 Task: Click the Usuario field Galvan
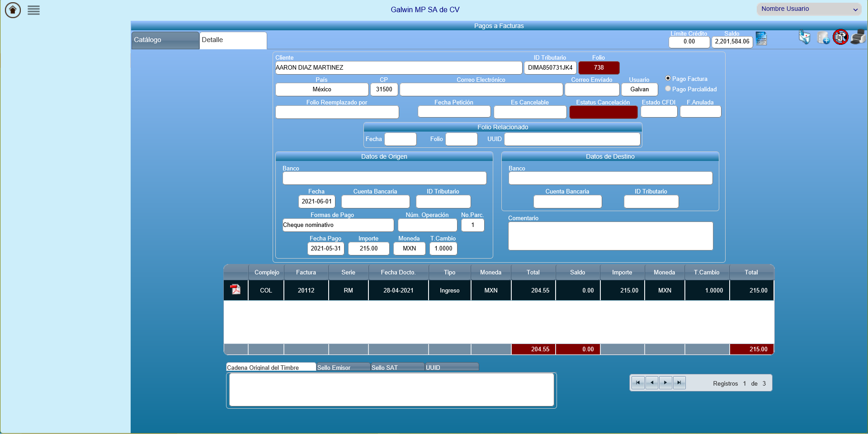pyautogui.click(x=640, y=90)
